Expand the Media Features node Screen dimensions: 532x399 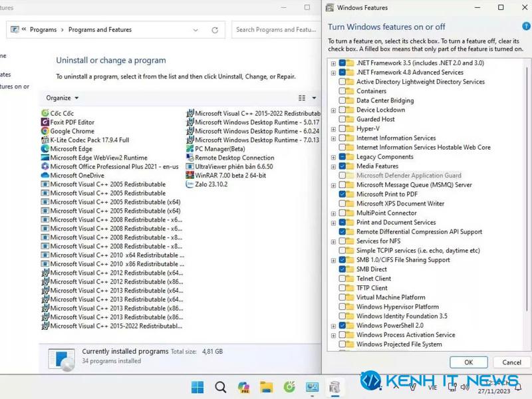(x=333, y=167)
